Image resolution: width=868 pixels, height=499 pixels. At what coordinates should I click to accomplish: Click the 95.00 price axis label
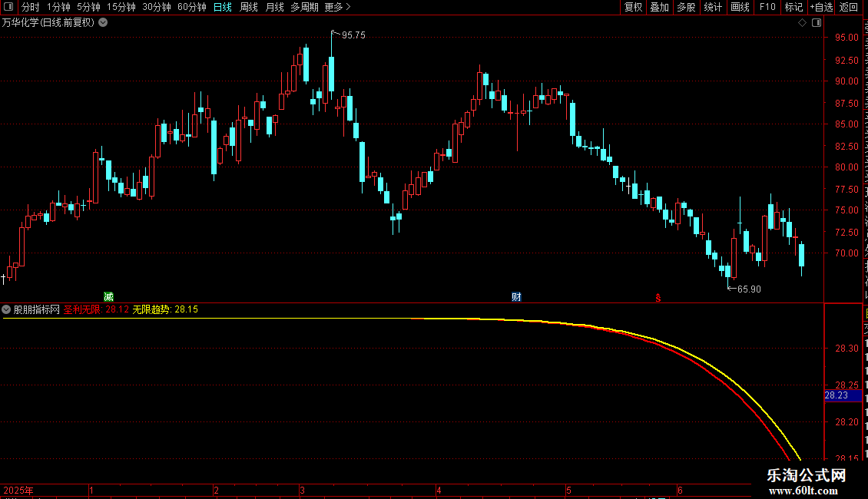click(846, 38)
